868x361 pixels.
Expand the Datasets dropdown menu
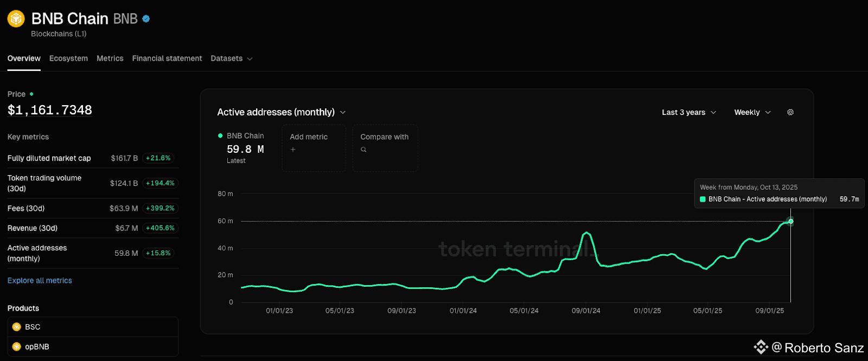click(232, 59)
